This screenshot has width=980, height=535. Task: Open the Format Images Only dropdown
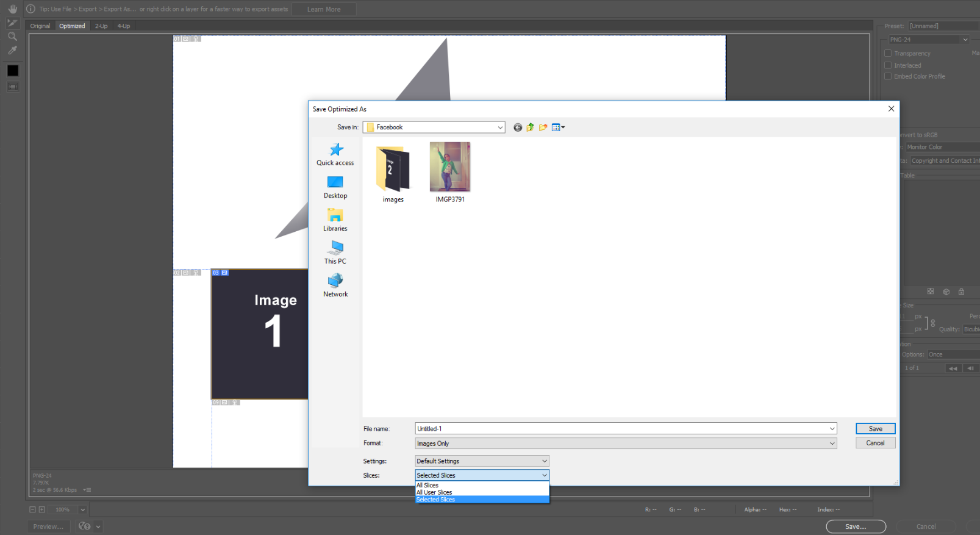626,443
